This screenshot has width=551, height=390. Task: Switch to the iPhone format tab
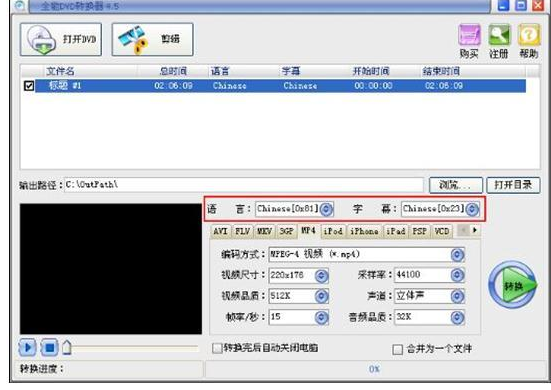point(364,231)
